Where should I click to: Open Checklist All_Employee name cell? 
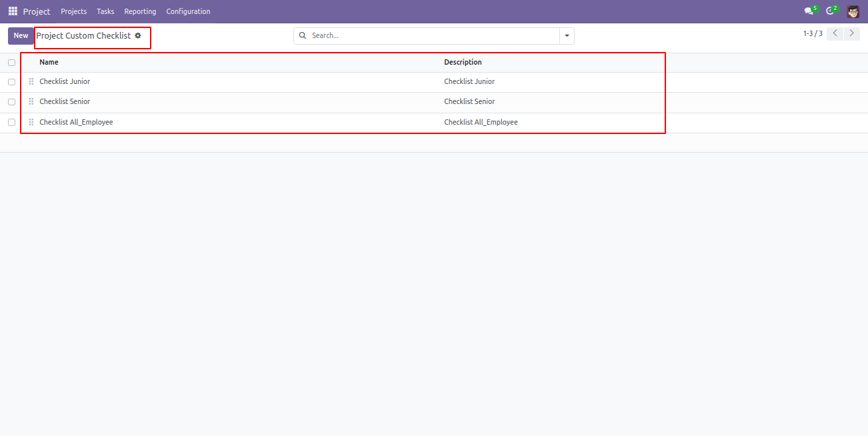[76, 122]
